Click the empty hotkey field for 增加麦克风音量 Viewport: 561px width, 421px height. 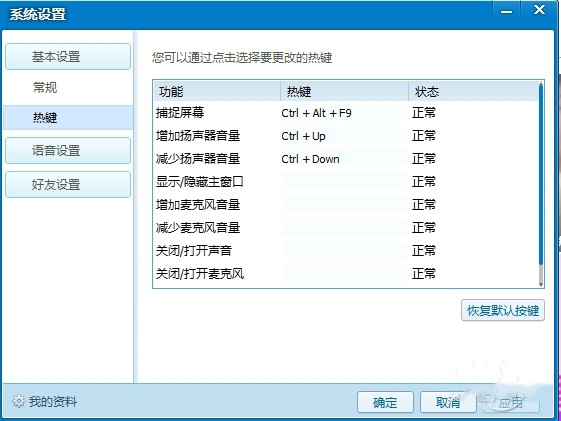tap(344, 205)
